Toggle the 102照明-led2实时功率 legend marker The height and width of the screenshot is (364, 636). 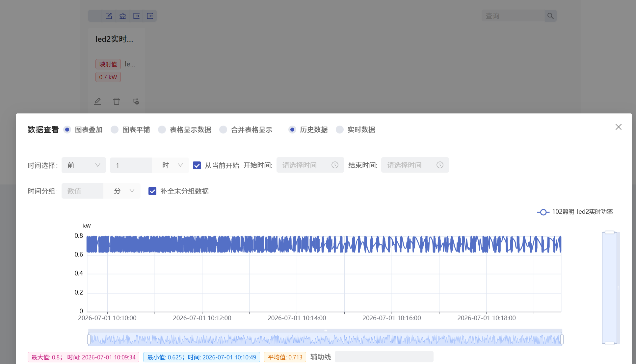(543, 212)
